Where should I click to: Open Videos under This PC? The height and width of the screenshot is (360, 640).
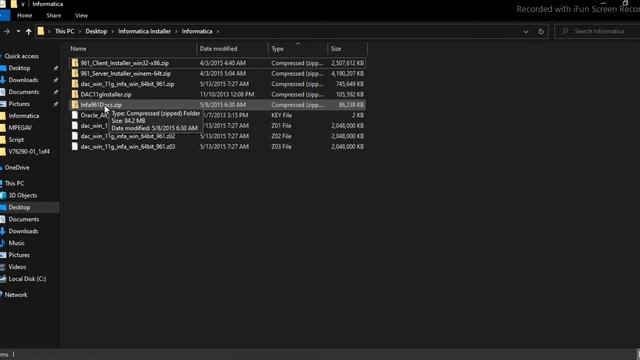17,267
